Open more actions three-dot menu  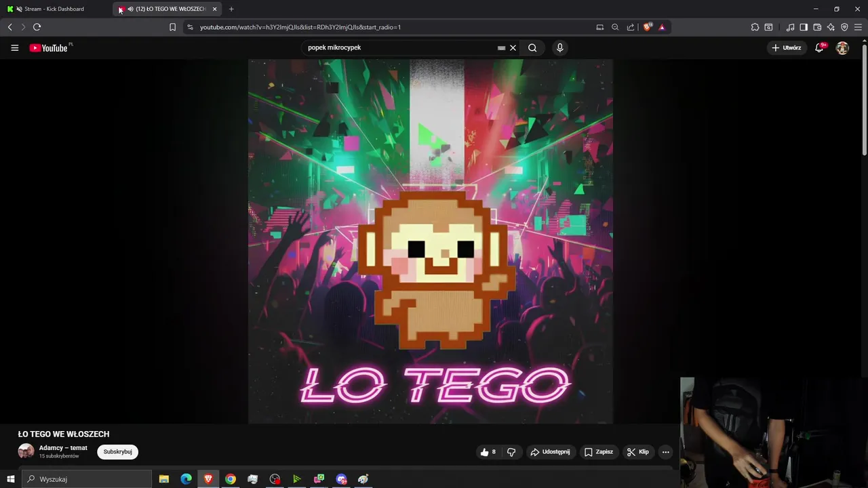[x=665, y=452]
